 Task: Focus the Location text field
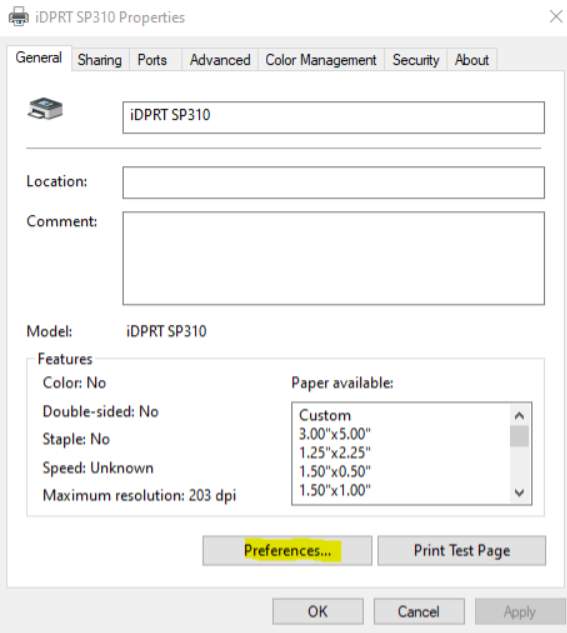[334, 182]
